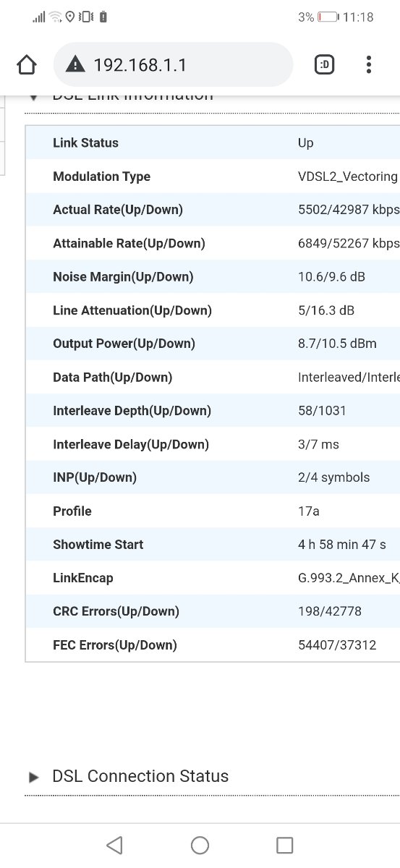Open the browser three-dot menu
Viewport: 400px width, 868px height.
point(369,65)
